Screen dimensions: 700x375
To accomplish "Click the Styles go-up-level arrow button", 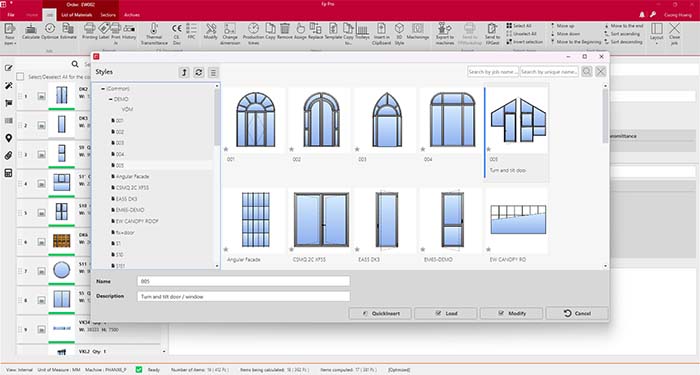I will click(x=184, y=72).
